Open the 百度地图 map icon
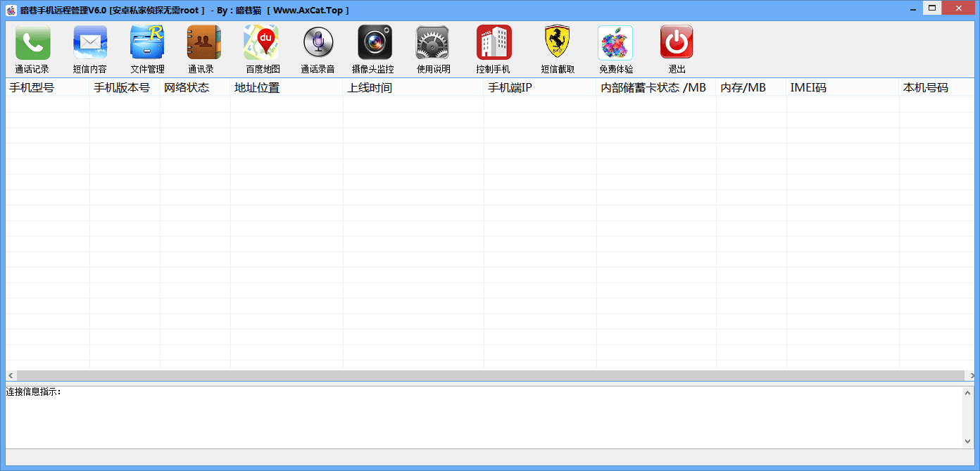This screenshot has height=471, width=980. click(261, 43)
